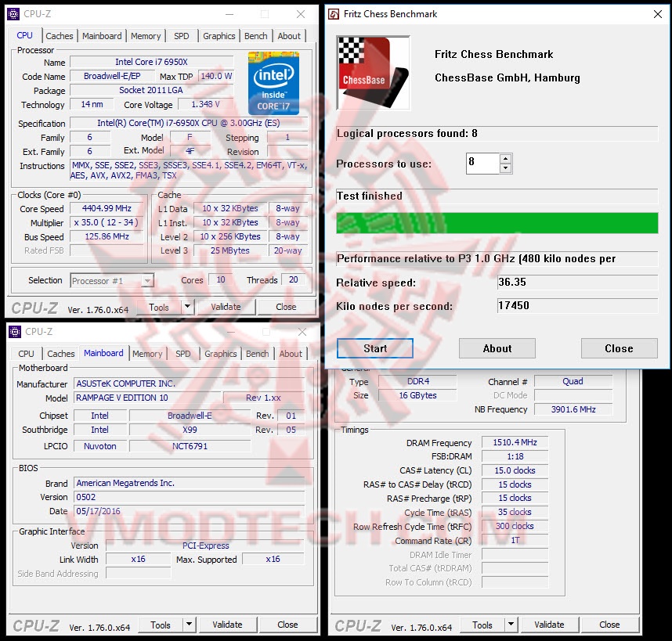The width and height of the screenshot is (672, 641).
Task: Open Bench tab in top CPU-Z window
Action: 256,36
